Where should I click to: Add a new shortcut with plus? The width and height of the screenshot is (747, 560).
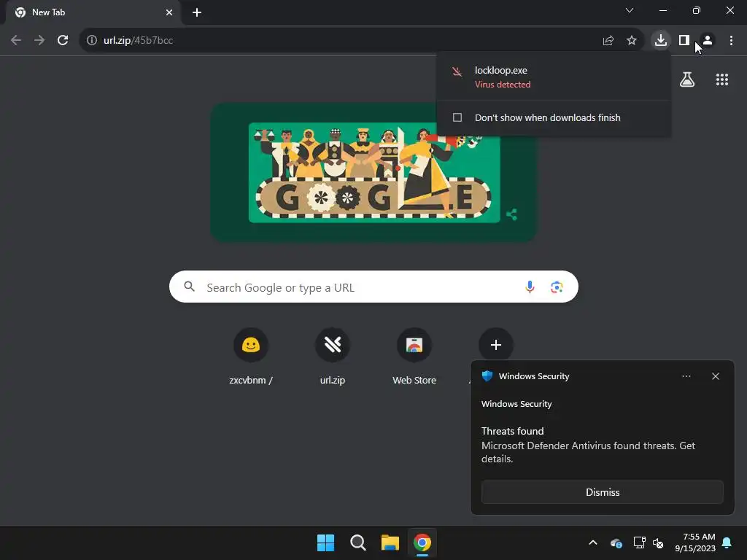pos(496,345)
